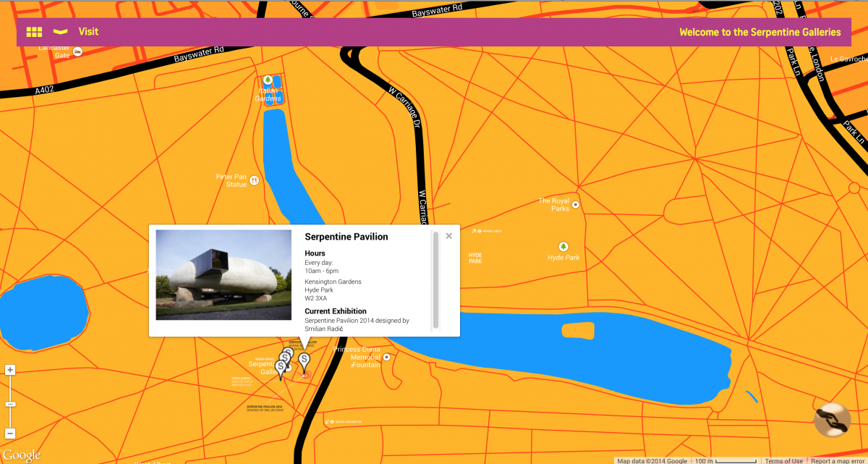This screenshot has height=464, width=868.
Task: Click the "Princess Diana Memorial Fountain" label
Action: pos(357,357)
